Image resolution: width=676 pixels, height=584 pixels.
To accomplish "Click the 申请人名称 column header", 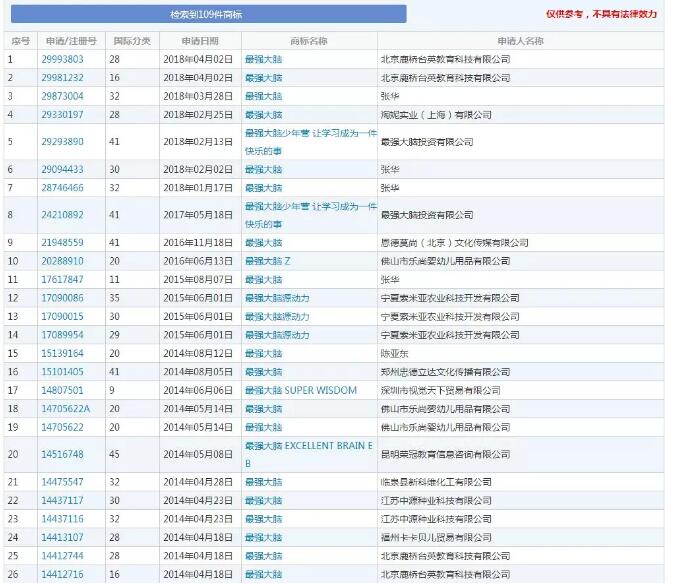I will tap(520, 41).
